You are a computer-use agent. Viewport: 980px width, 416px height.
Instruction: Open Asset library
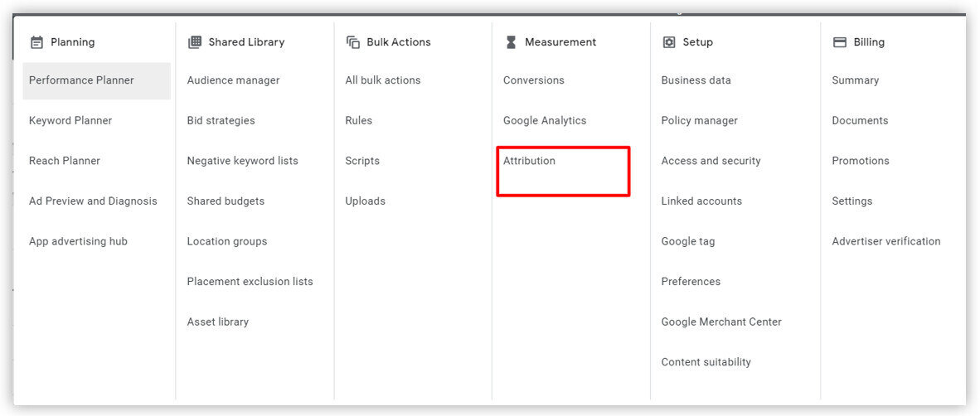tap(217, 322)
